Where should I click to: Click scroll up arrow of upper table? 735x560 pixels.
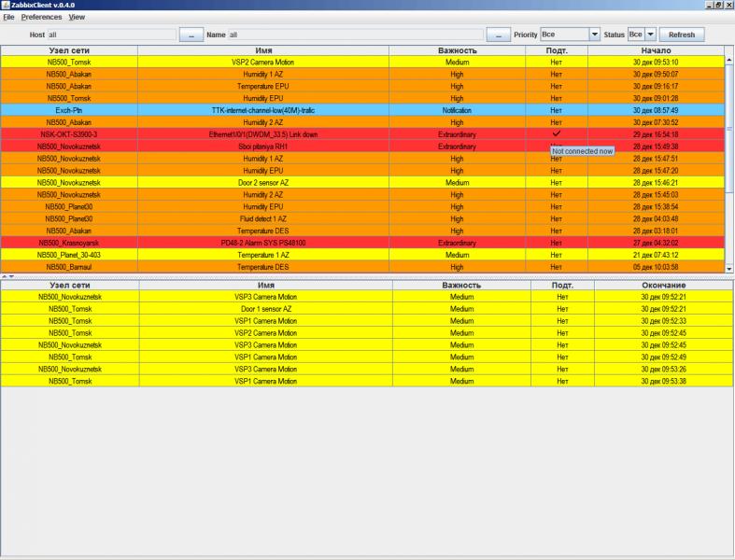[728, 60]
